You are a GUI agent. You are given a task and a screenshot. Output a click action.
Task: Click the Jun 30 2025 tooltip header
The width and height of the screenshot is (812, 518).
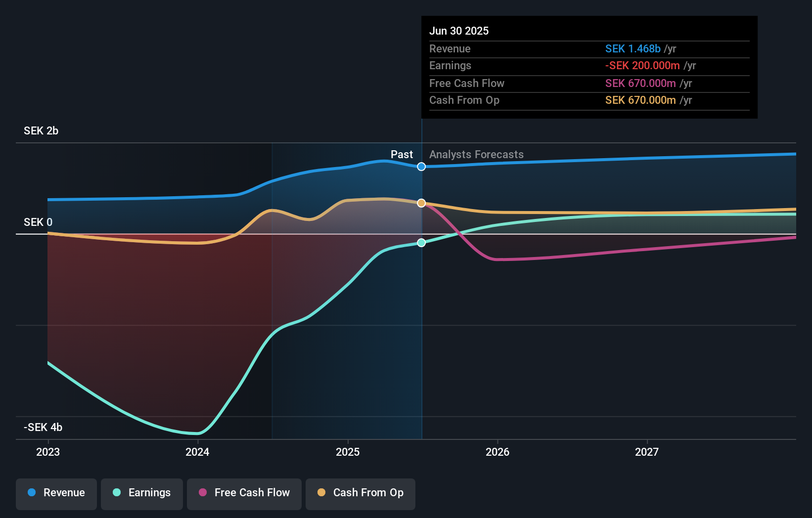click(459, 31)
